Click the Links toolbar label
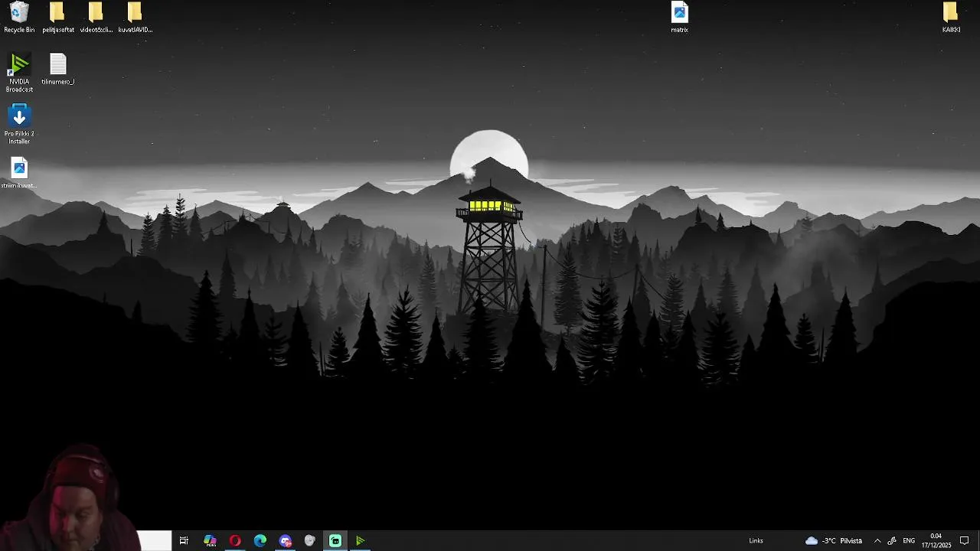The height and width of the screenshot is (551, 980). 756,541
